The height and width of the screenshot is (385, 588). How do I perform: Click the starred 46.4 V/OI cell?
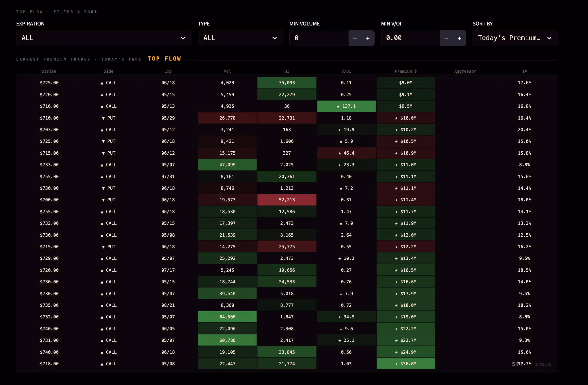point(346,153)
